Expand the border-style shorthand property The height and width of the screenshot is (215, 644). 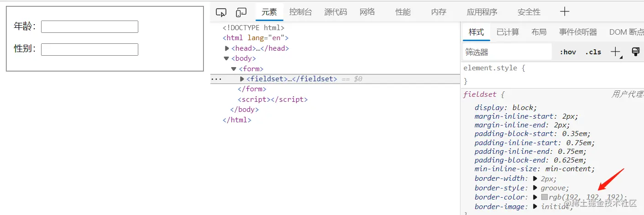point(535,188)
